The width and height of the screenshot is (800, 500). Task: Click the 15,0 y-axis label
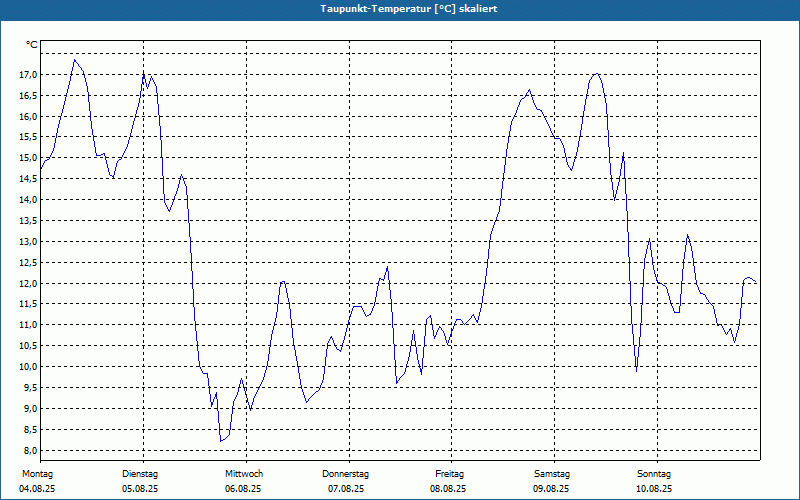click(x=28, y=158)
